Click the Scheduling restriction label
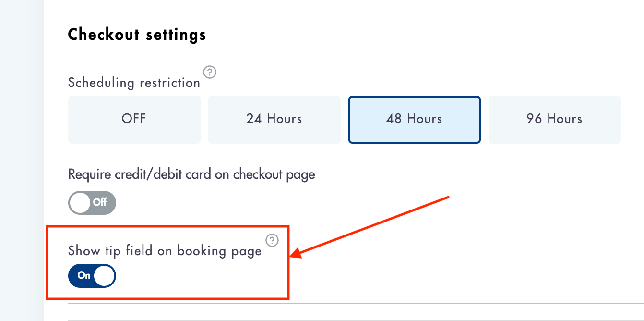 [134, 83]
